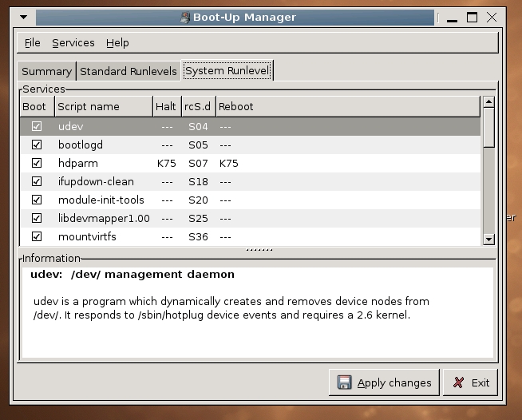Minimize the Boot-Up Manager window
The image size is (522, 420).
click(x=453, y=18)
